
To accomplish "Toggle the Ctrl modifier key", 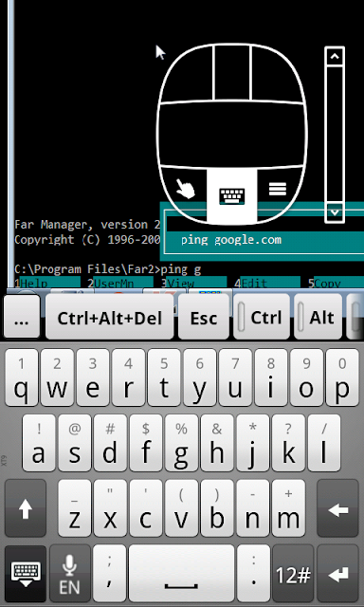I will [262, 318].
